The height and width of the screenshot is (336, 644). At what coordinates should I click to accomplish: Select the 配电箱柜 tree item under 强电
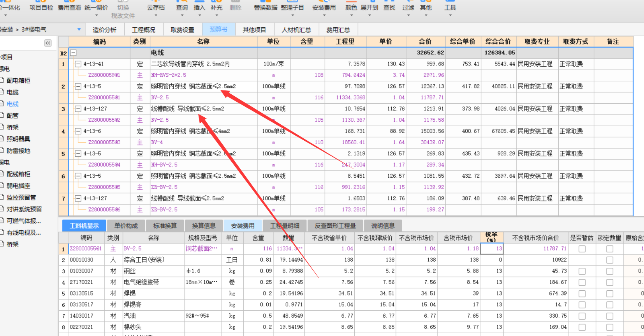pyautogui.click(x=18, y=80)
